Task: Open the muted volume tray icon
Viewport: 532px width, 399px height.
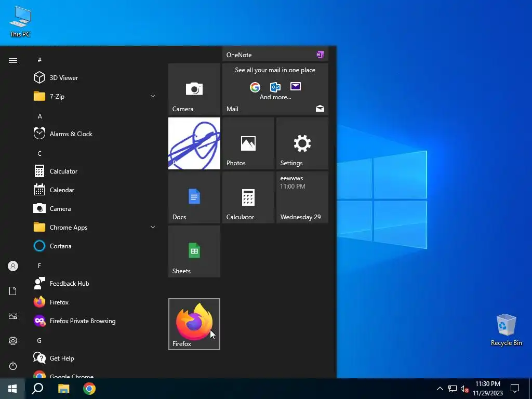Action: [x=464, y=389]
